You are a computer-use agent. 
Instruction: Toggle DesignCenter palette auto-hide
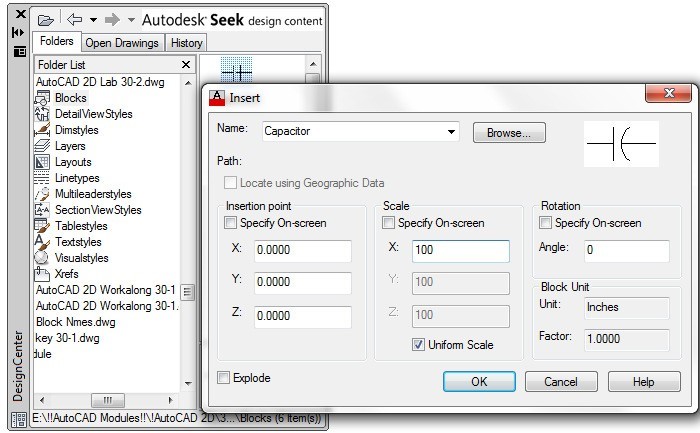[19, 32]
